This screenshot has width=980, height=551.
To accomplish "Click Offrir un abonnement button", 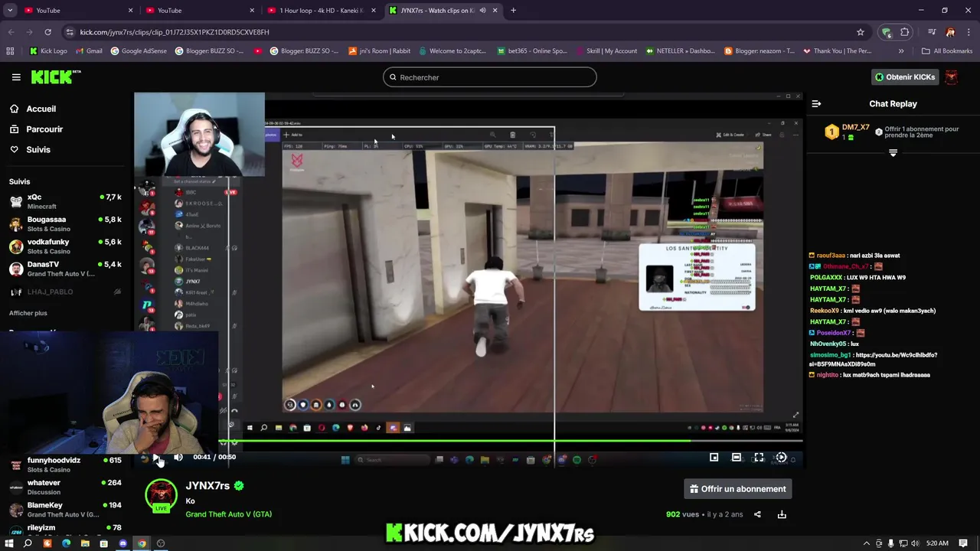I will point(738,489).
